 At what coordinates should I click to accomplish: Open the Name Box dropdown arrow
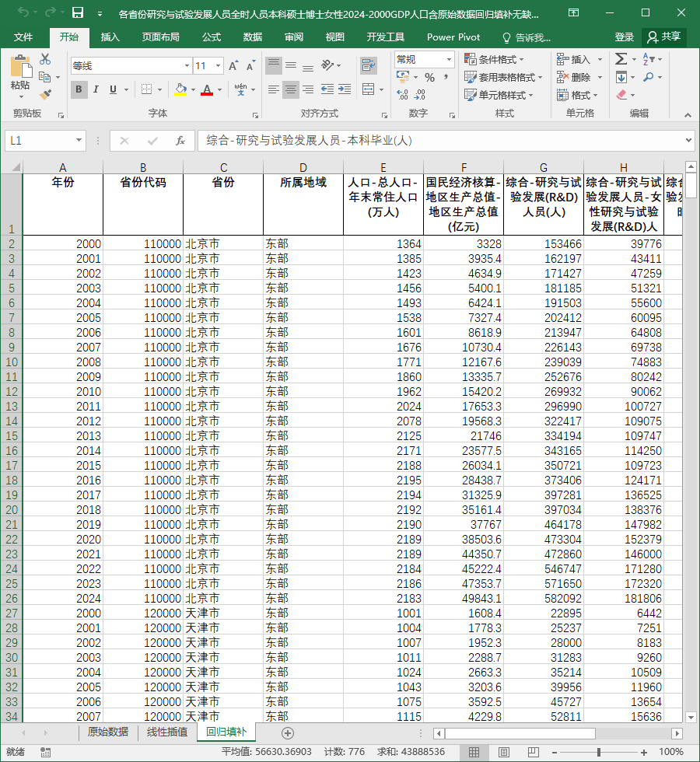[x=79, y=141]
